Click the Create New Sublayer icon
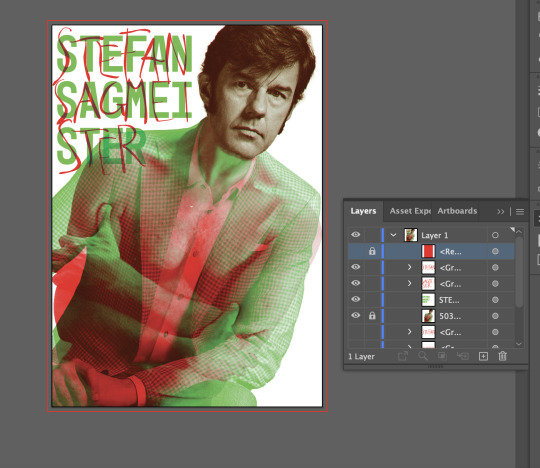 (463, 356)
